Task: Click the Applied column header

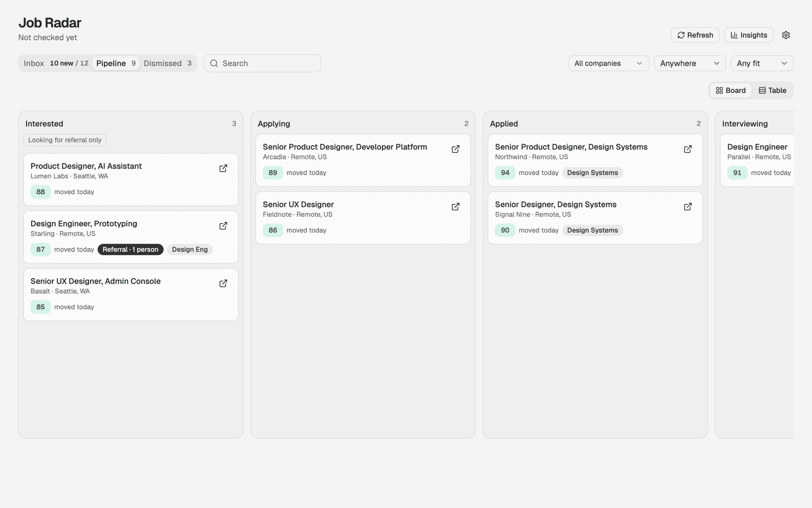Action: point(504,124)
